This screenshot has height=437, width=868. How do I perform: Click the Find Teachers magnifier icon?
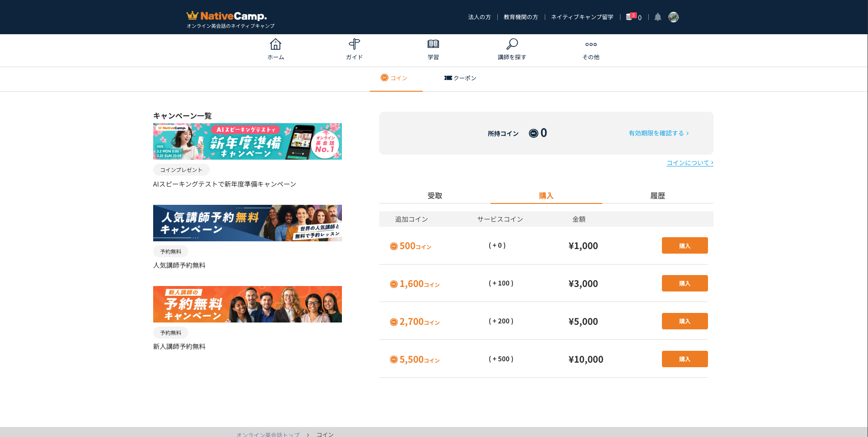tap(512, 44)
